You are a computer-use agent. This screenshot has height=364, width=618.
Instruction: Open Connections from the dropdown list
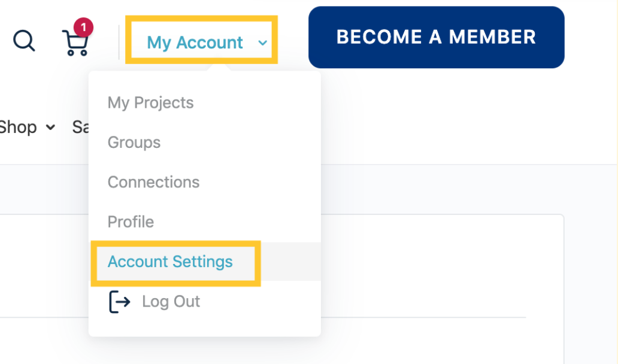point(154,182)
